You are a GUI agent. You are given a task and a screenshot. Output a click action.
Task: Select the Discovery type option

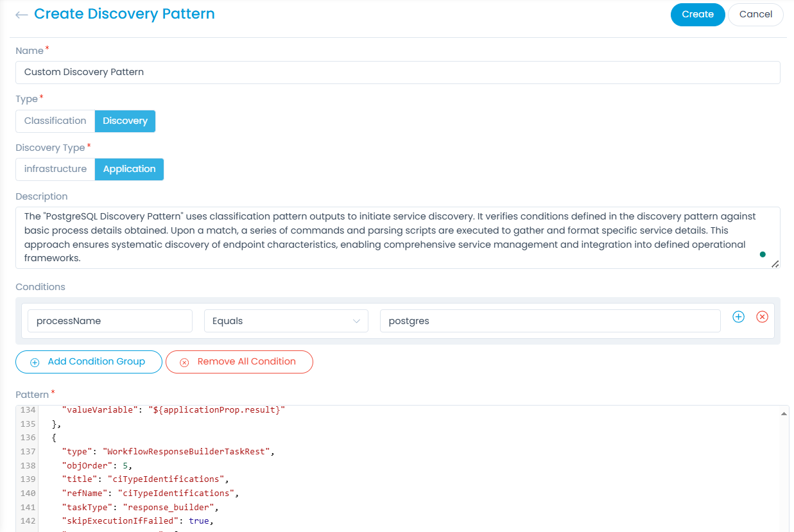point(125,121)
